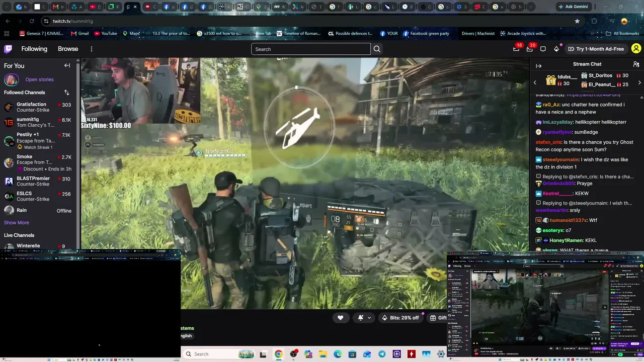Show previous gift leaderboard entries arrow
The width and height of the screenshot is (644, 362).
point(535,82)
